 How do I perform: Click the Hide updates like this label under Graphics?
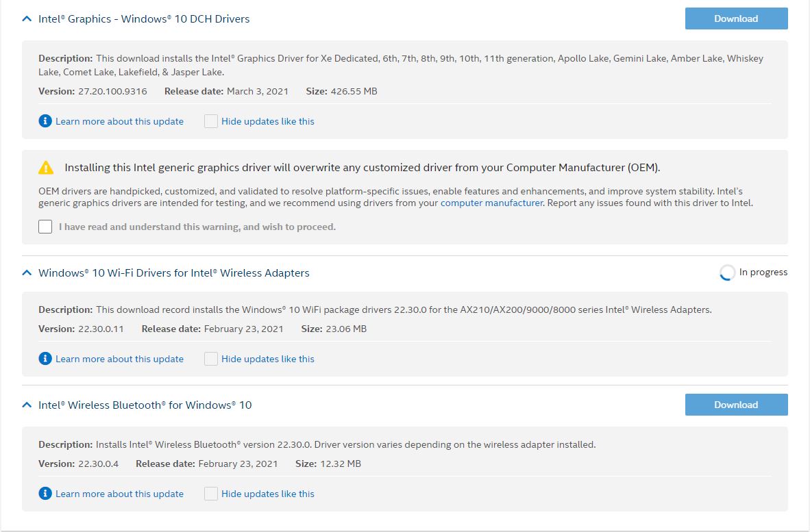click(267, 121)
